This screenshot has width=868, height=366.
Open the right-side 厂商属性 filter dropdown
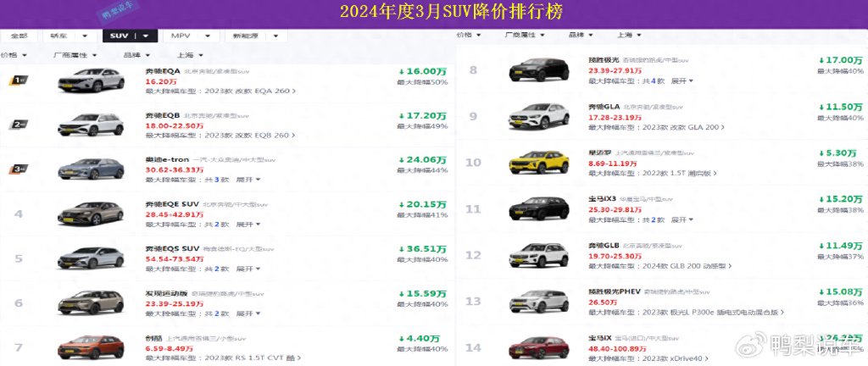[x=525, y=35]
